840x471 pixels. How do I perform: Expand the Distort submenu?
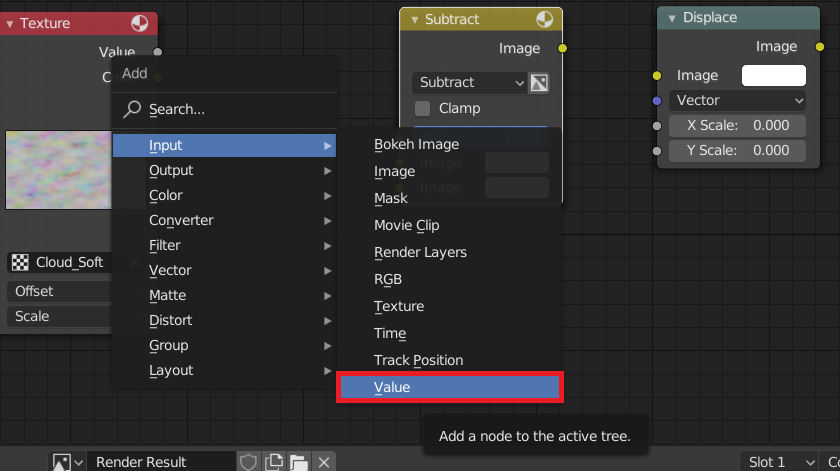coord(224,320)
